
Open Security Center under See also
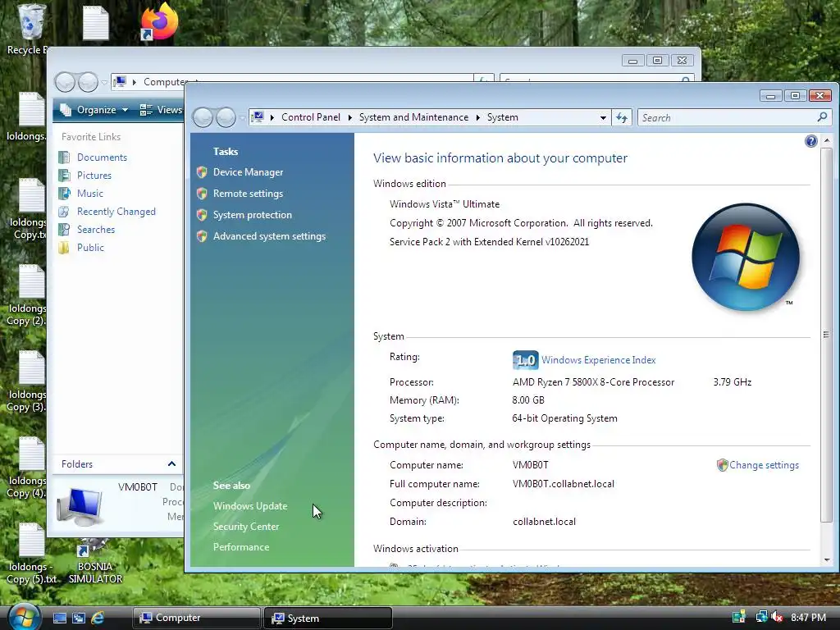(246, 527)
